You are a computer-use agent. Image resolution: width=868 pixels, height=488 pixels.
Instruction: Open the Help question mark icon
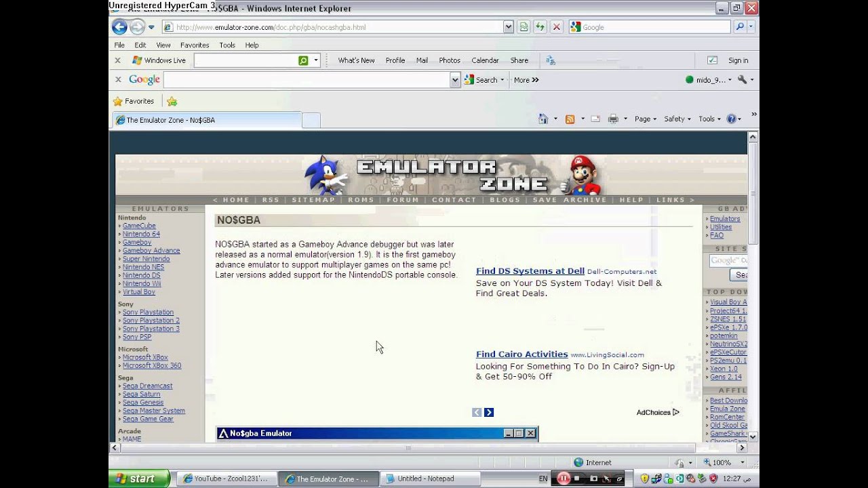coord(731,119)
